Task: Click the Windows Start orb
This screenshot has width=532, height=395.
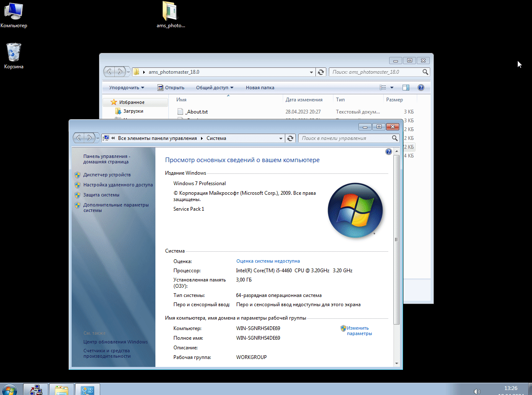Action: (x=9, y=390)
